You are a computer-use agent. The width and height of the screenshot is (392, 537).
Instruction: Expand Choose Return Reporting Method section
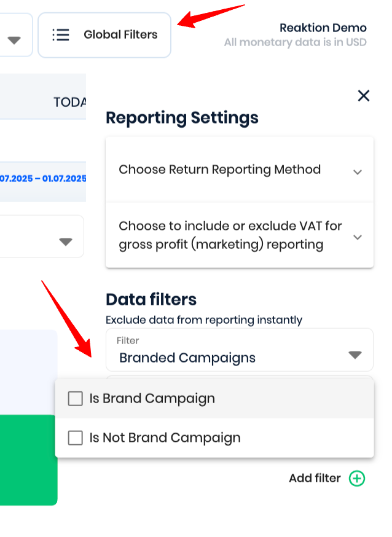[358, 172]
